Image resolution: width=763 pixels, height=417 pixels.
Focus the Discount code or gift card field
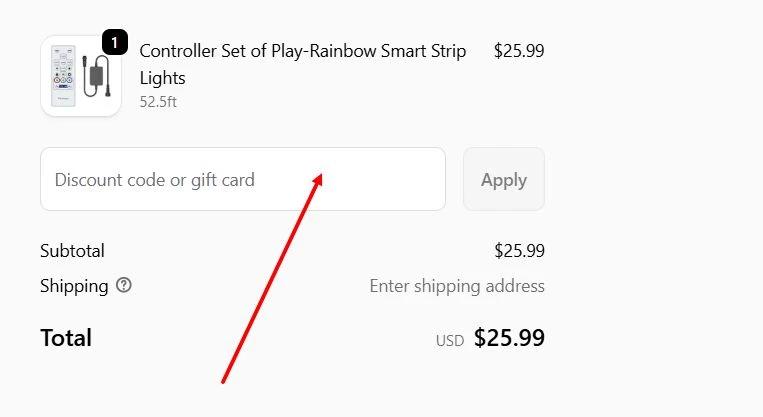(x=242, y=180)
